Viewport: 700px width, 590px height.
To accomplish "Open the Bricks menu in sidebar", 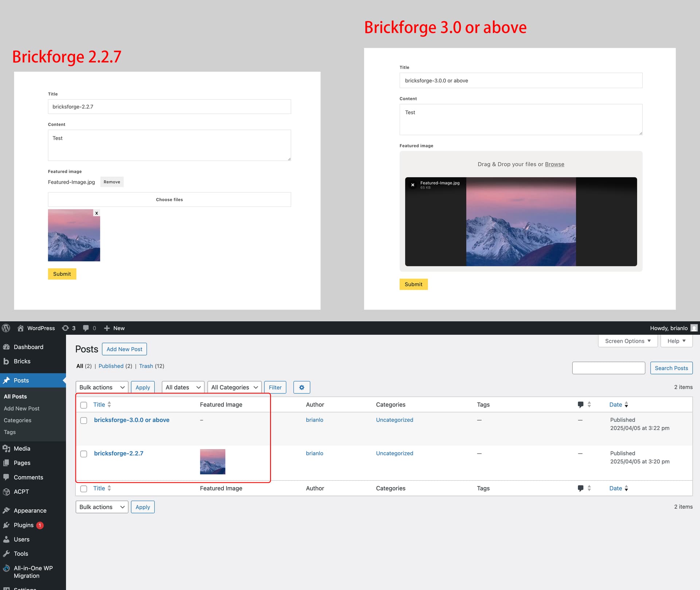I will [x=22, y=361].
